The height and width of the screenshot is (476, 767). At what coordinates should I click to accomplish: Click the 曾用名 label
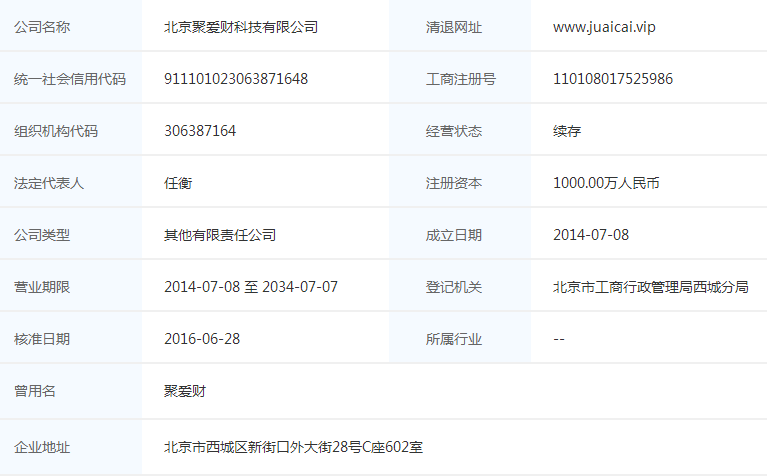[x=35, y=391]
